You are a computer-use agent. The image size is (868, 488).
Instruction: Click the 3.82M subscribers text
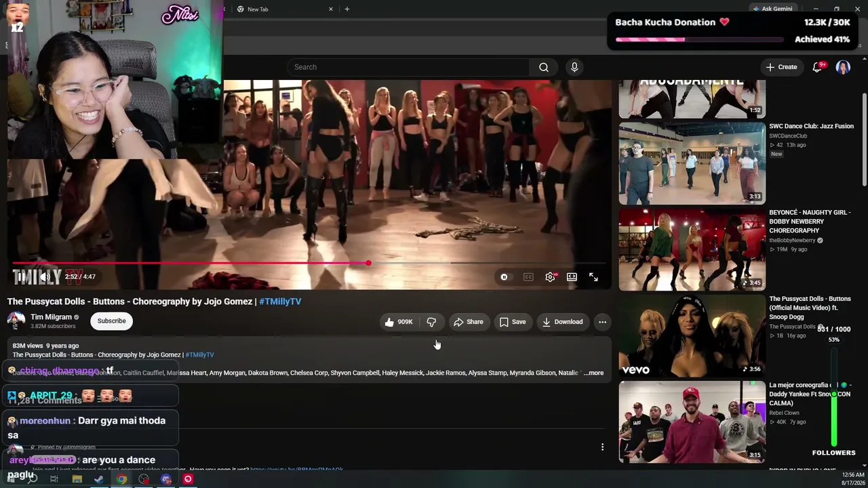point(53,326)
